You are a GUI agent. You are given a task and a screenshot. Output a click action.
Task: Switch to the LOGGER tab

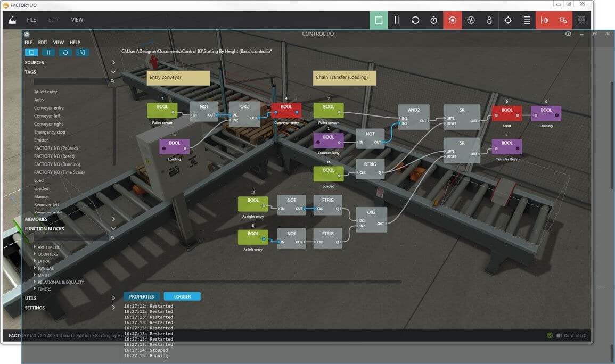click(182, 296)
